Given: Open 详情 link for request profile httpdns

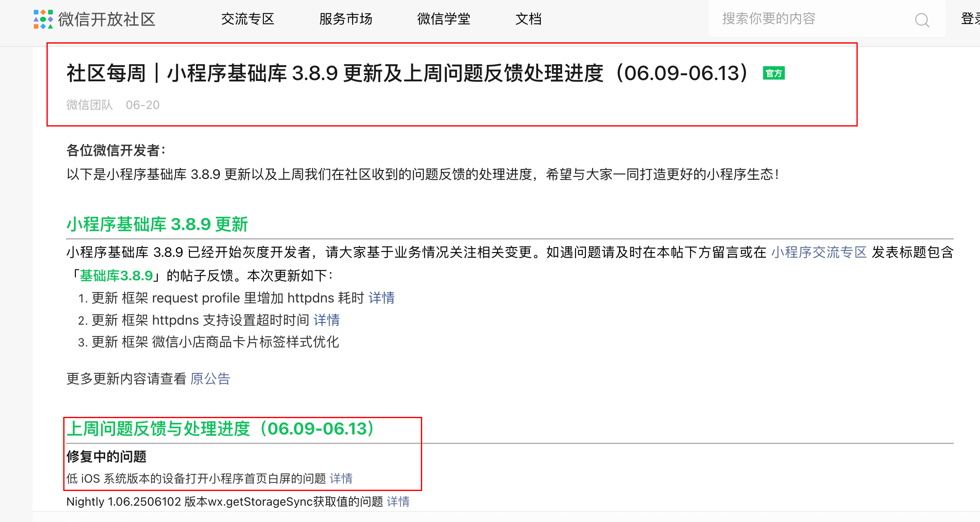Looking at the screenshot, I should (382, 298).
